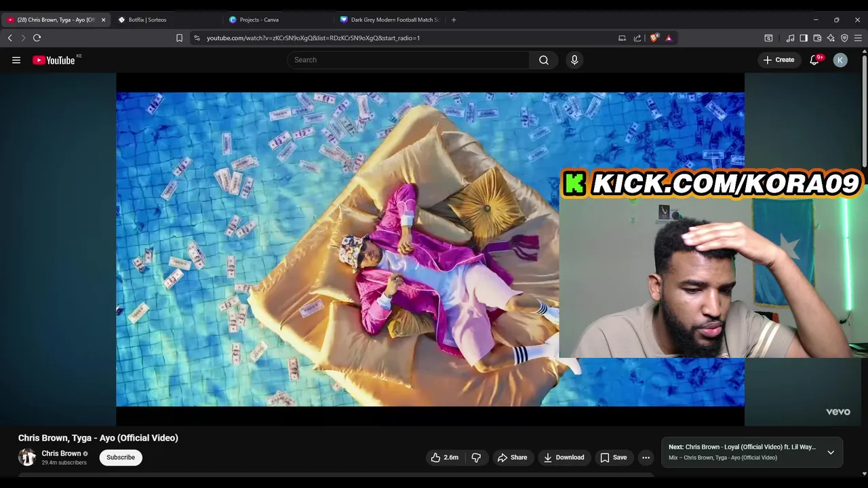The height and width of the screenshot is (488, 868).
Task: Open more actions three-dot menu
Action: tap(646, 457)
